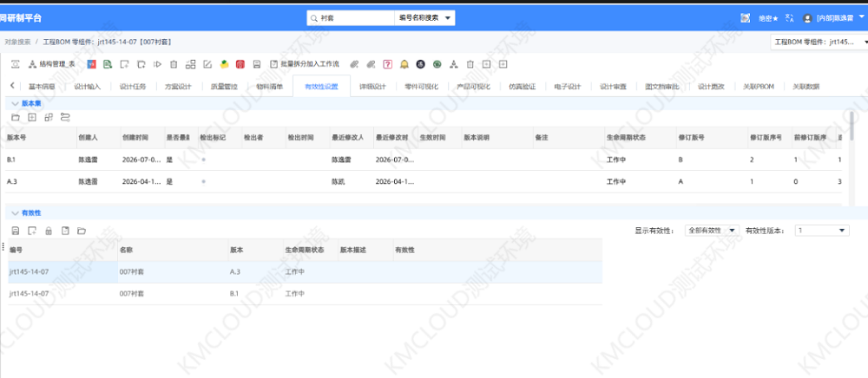868x378 pixels.
Task: Select the 有效性设置 tab
Action: (321, 86)
